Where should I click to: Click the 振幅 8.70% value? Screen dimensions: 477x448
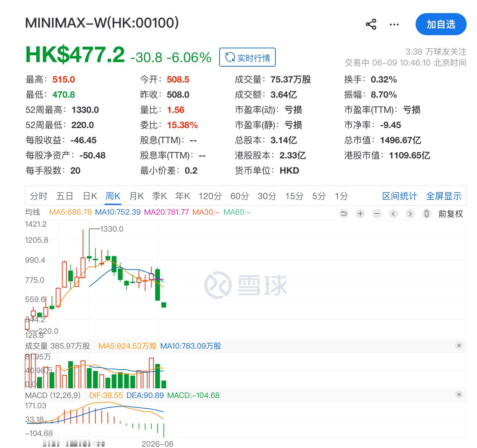[x=383, y=95]
